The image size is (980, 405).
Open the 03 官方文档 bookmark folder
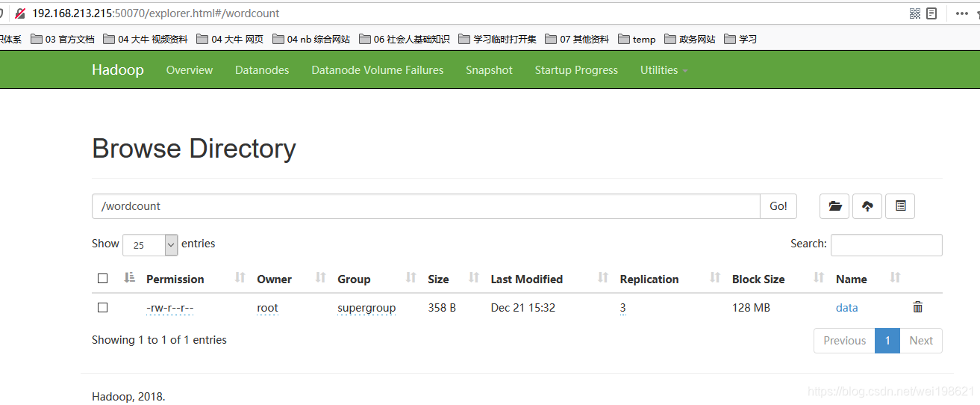(63, 39)
